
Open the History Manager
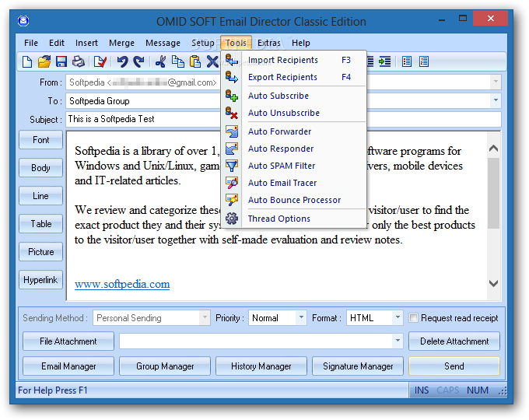261,366
